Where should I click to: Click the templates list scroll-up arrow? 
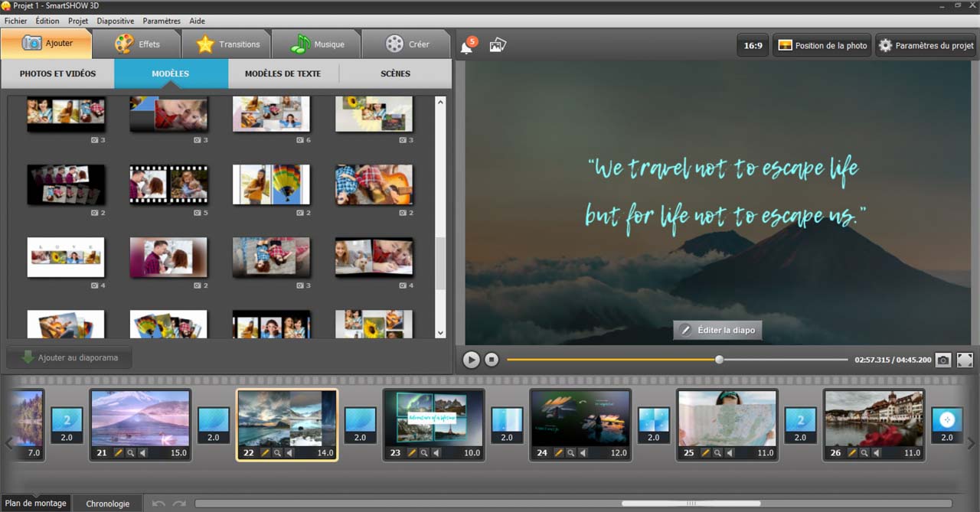[x=440, y=101]
